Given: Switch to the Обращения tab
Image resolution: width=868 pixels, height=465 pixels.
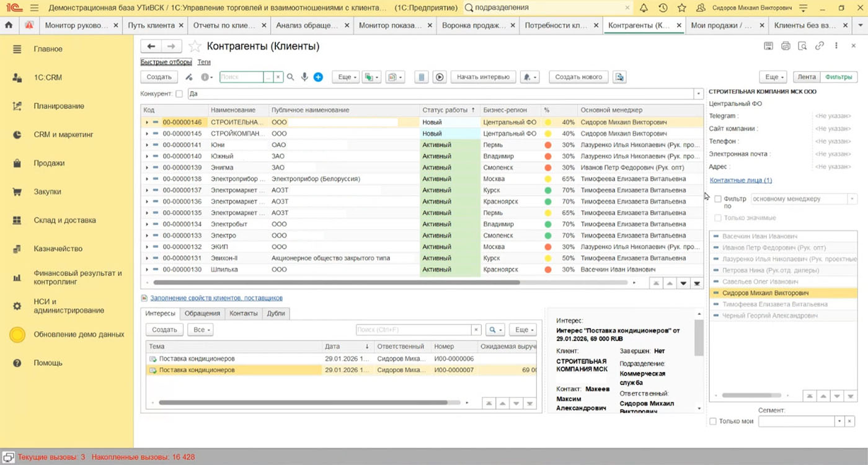Looking at the screenshot, I should [202, 313].
